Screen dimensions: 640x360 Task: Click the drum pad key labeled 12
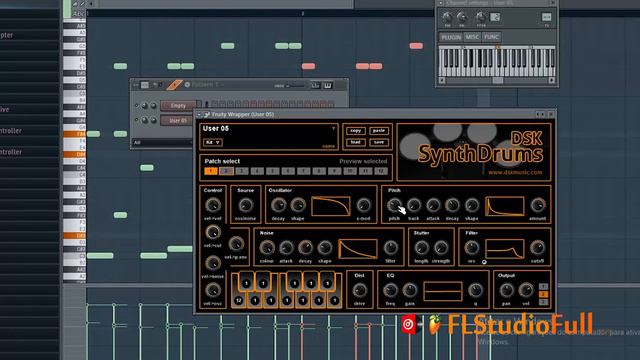point(238,300)
